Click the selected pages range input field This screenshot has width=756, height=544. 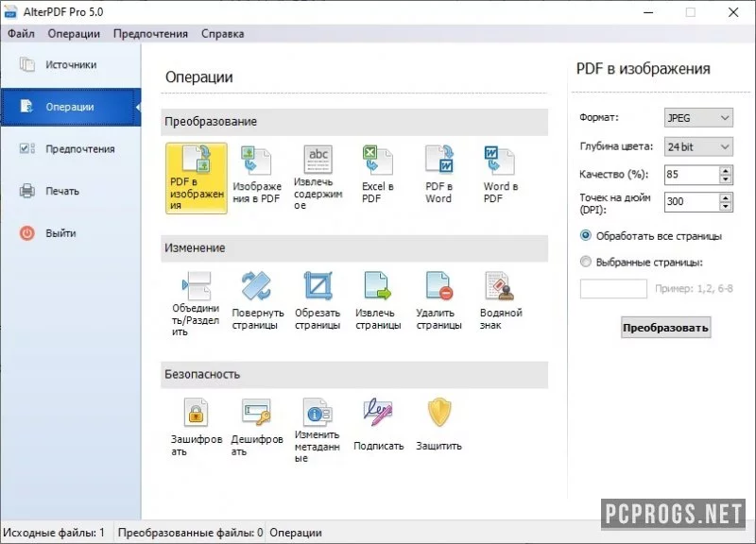click(613, 289)
